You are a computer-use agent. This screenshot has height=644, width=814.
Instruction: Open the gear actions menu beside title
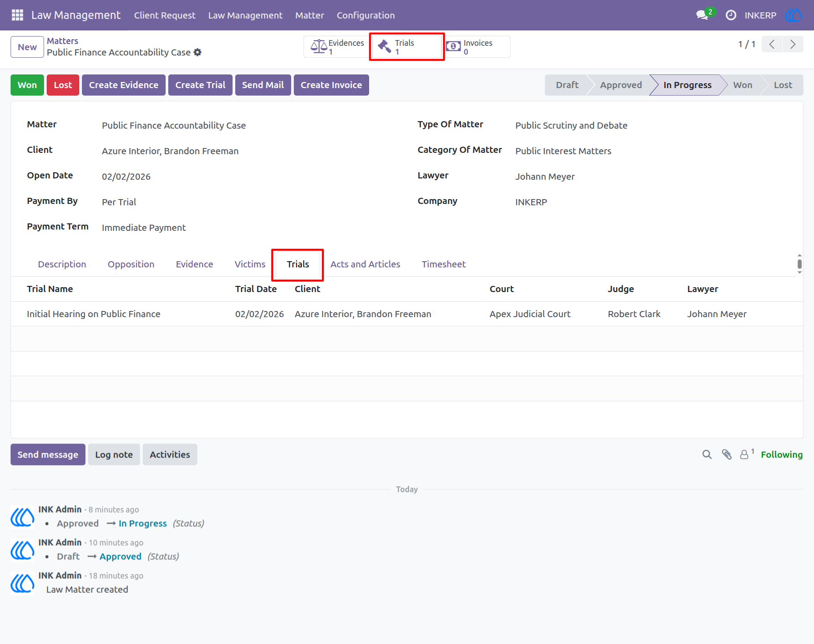pyautogui.click(x=198, y=52)
